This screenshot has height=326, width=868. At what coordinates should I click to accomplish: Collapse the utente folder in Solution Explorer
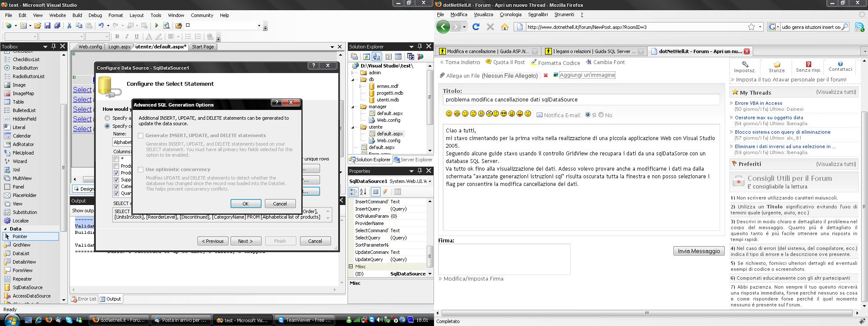pos(353,127)
